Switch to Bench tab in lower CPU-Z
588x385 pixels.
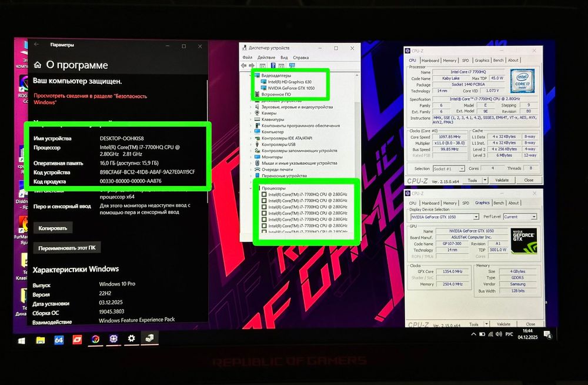(499, 203)
